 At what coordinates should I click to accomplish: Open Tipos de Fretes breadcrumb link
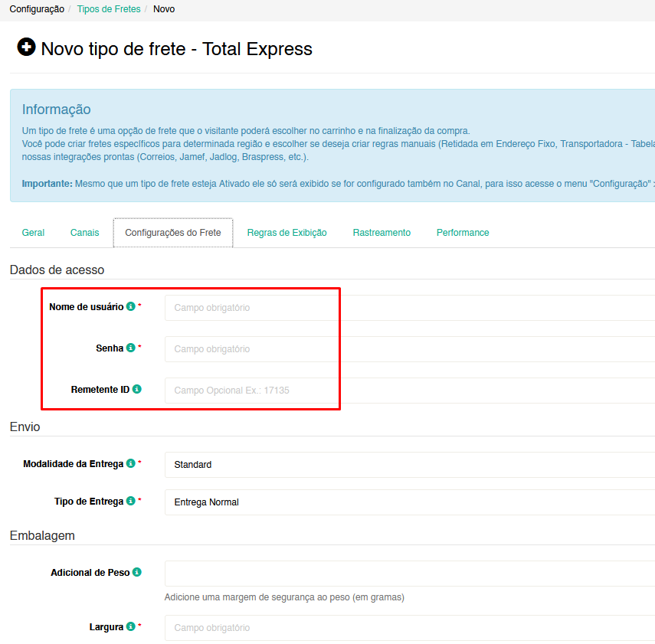(x=109, y=9)
